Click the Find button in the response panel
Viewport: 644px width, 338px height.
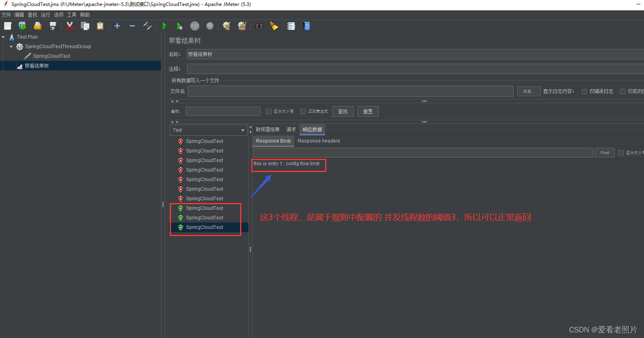[605, 153]
